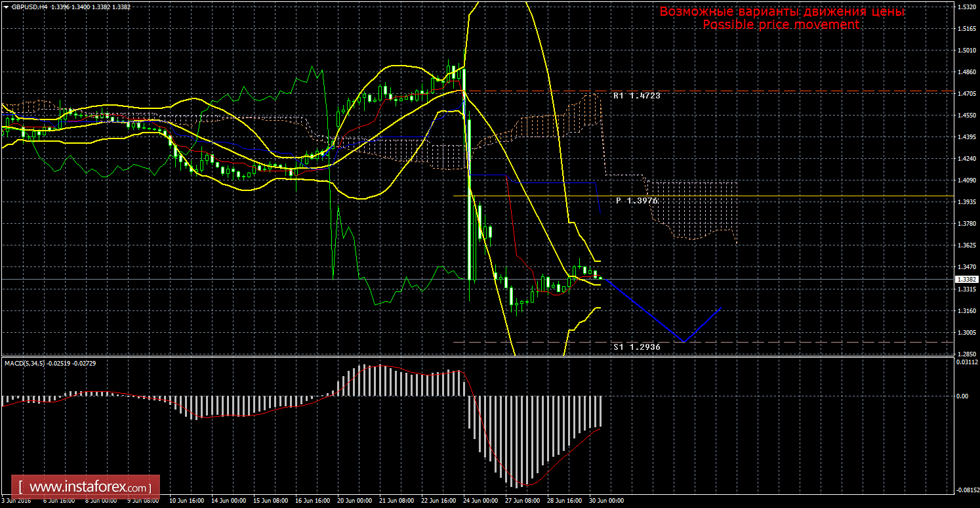Select the R1 1.4723 resistance label
The image size is (980, 508).
click(636, 96)
